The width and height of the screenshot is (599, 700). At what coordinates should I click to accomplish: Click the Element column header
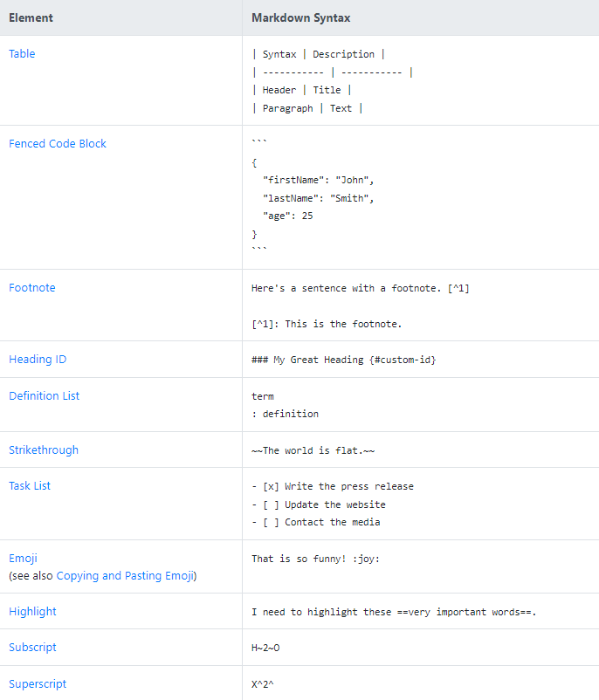tap(31, 17)
